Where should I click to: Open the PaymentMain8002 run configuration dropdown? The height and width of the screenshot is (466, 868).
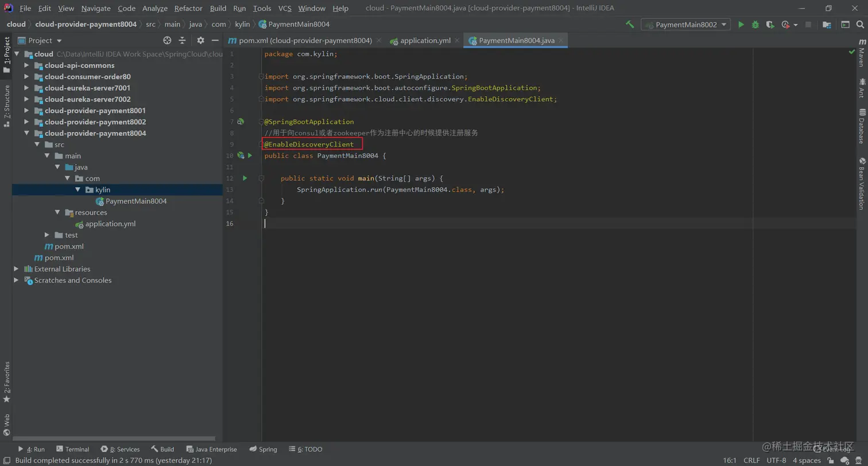click(686, 25)
